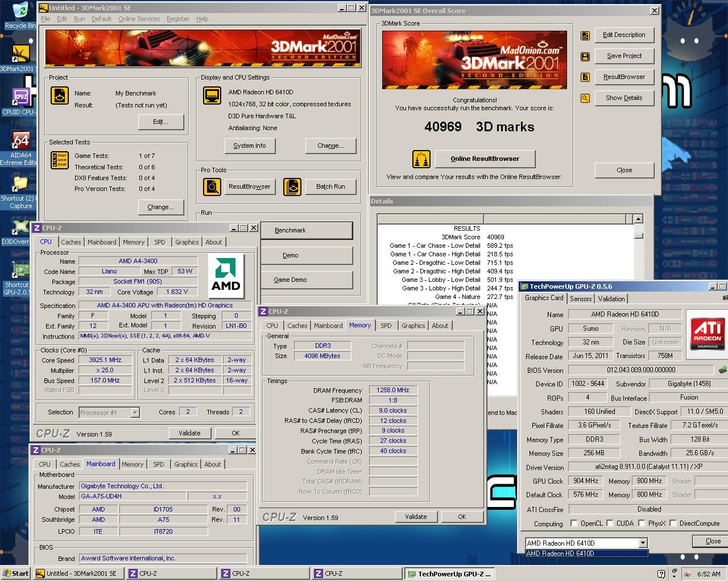
Task: Click Show Details in score window
Action: click(624, 98)
